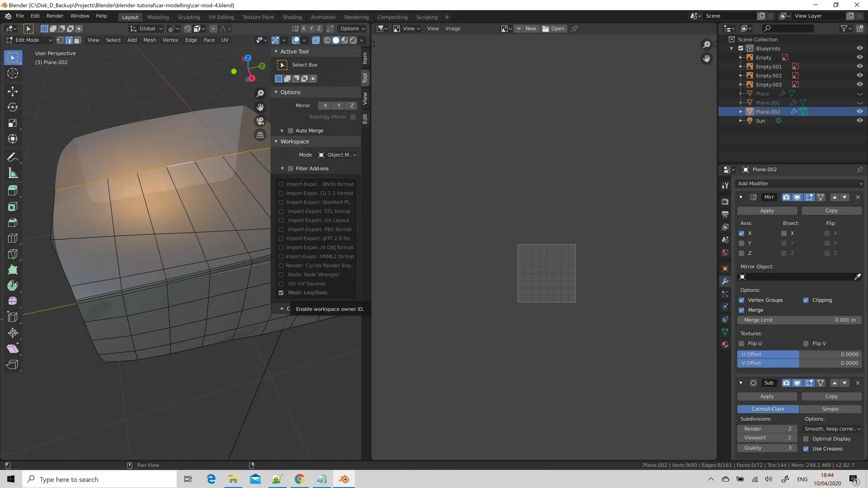The width and height of the screenshot is (868, 488).
Task: Switch to the UV Editing workspace tab
Action: (x=221, y=17)
